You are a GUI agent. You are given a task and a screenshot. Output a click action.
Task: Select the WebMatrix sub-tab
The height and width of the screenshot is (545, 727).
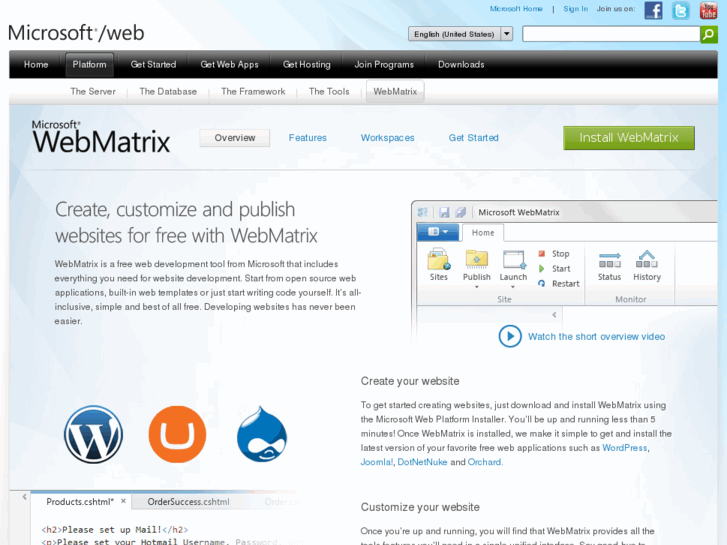[x=395, y=91]
